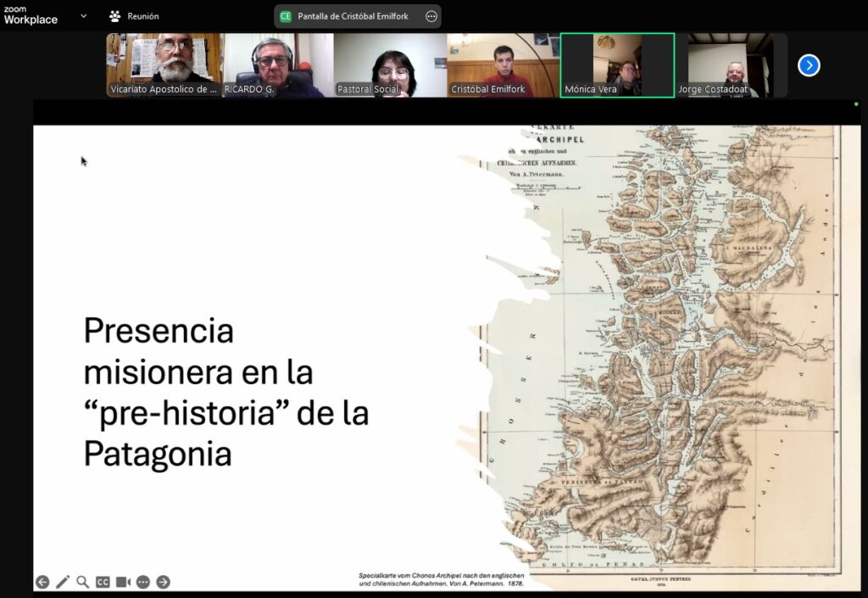Go to previous slide arrow
The height and width of the screenshot is (598, 868).
point(42,582)
